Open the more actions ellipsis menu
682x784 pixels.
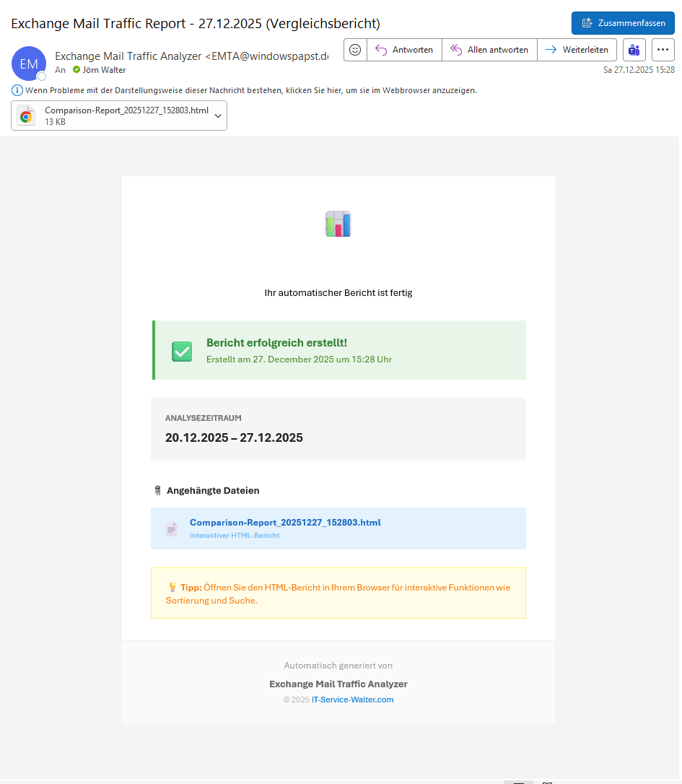(663, 50)
